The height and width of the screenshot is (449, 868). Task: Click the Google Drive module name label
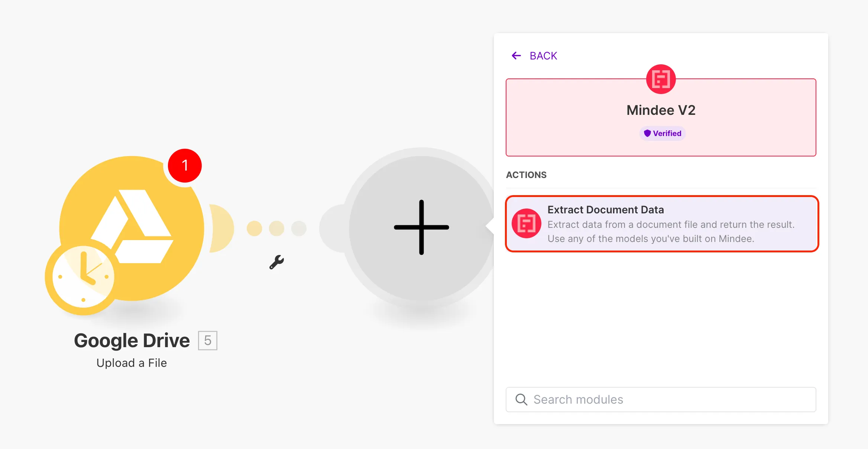pos(132,340)
